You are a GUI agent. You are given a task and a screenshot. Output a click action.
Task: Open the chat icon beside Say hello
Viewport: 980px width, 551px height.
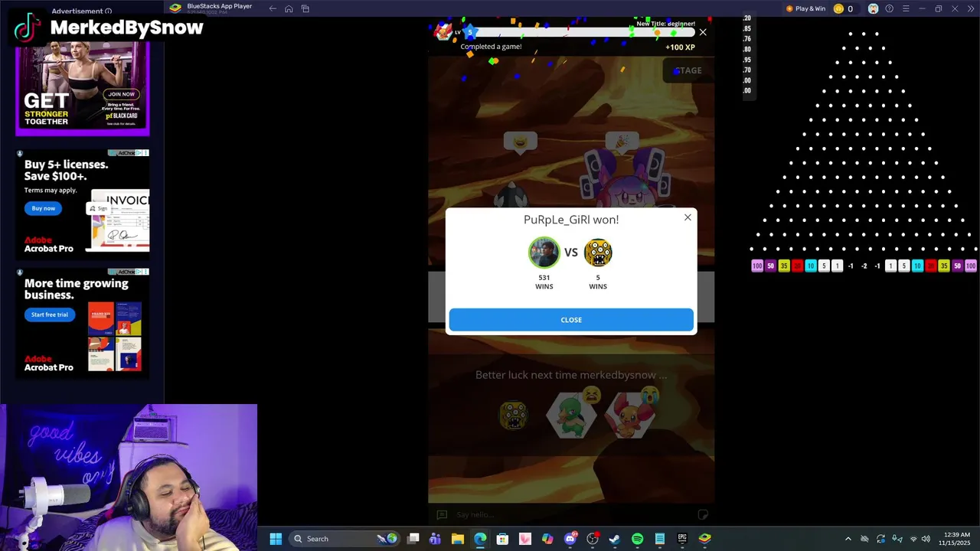[442, 515]
